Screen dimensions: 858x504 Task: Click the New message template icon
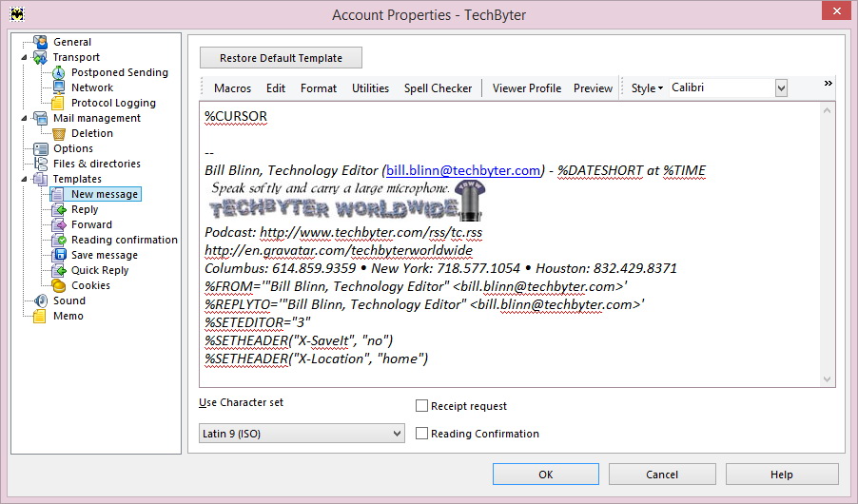click(x=58, y=194)
